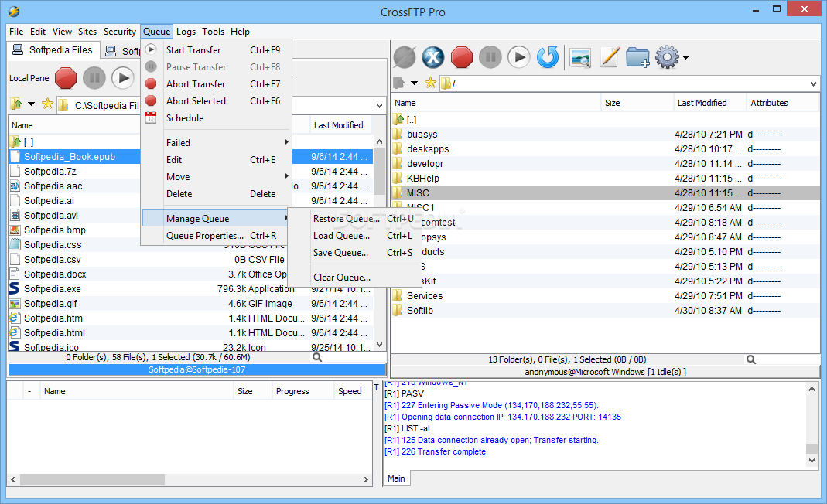Viewport: 827px width, 504px height.
Task: Click the remote Size column header
Action: pos(637,103)
